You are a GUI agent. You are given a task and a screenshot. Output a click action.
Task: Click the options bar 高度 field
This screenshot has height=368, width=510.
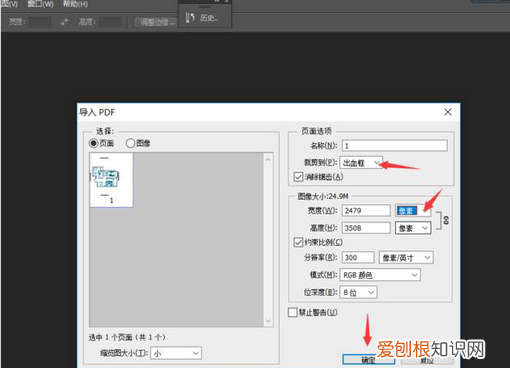coord(110,22)
